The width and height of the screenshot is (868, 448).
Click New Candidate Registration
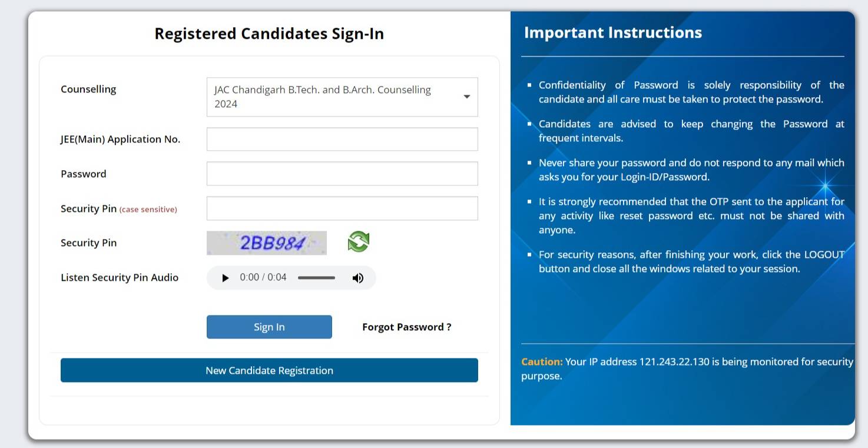click(x=269, y=370)
